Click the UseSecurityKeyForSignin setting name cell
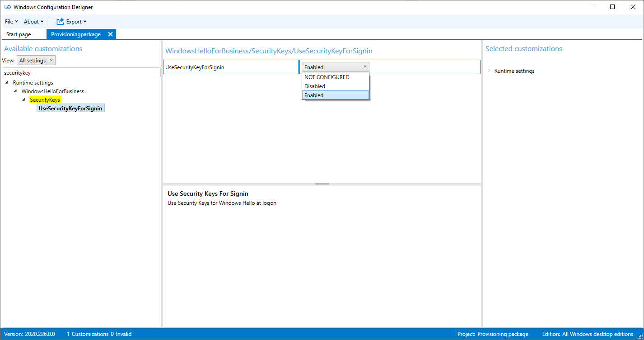The image size is (644, 340). tap(231, 67)
